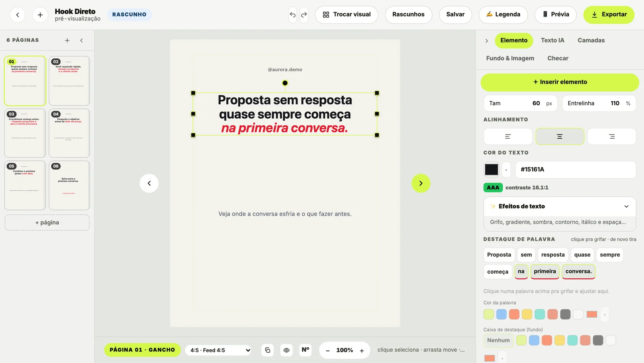644x363 pixels.
Task: Switch to the Checar tab
Action: pos(558,58)
